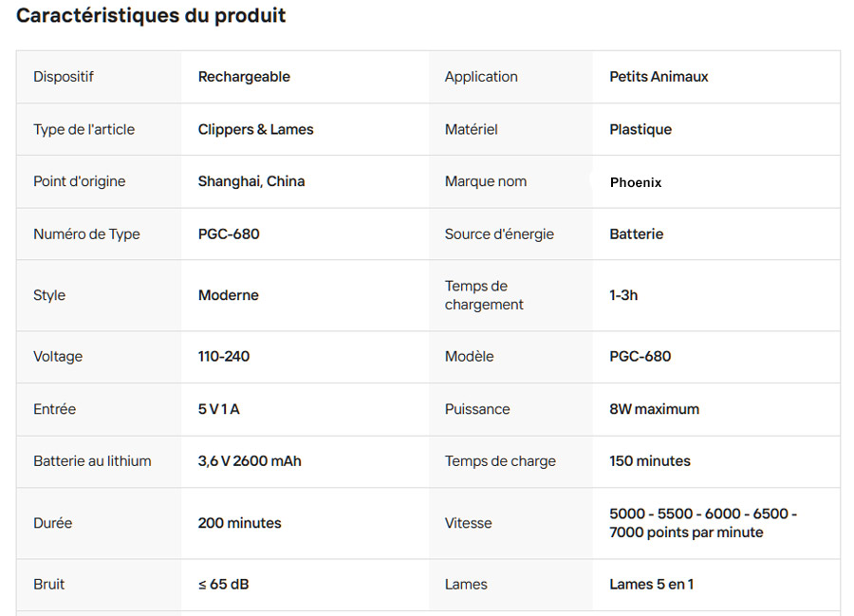Select the 'Shanghai, China' origin text
The width and height of the screenshot is (854, 616).
251,181
